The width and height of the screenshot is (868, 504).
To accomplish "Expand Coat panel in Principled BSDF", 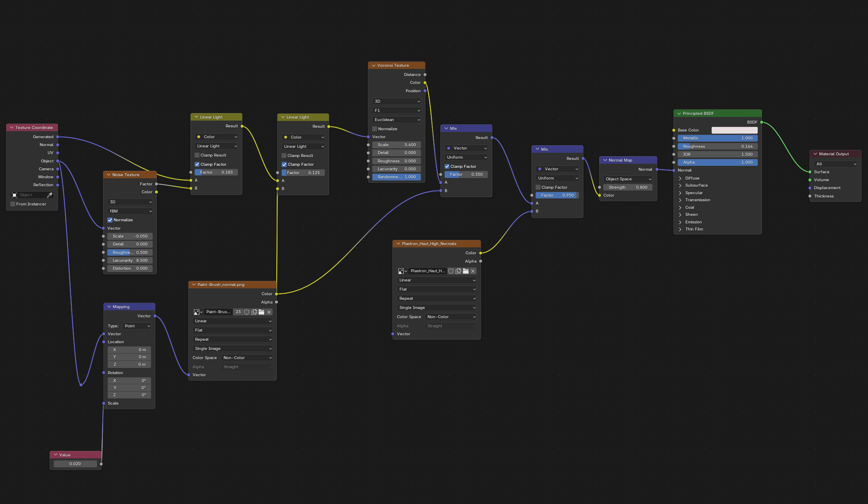I will (x=680, y=208).
